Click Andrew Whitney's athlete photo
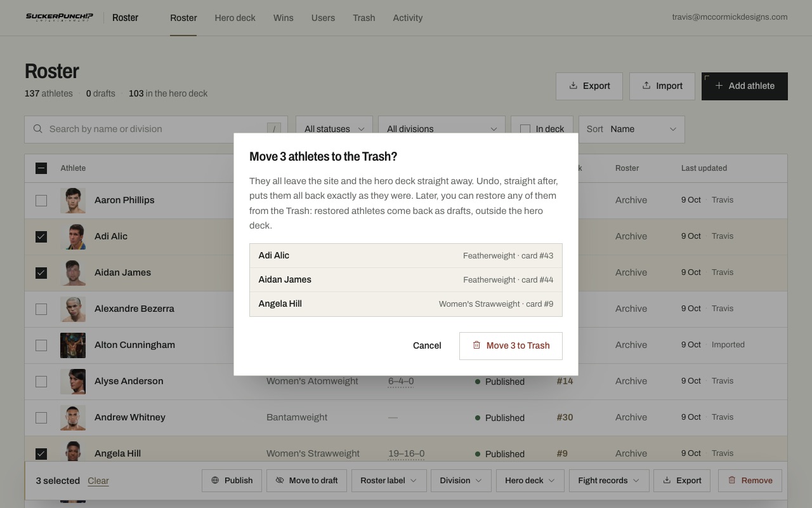The width and height of the screenshot is (812, 508). [x=73, y=417]
